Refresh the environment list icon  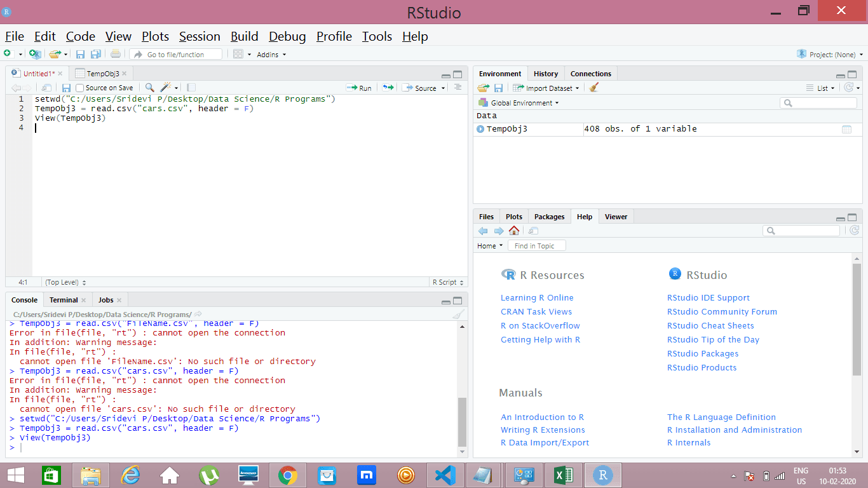pyautogui.click(x=848, y=88)
